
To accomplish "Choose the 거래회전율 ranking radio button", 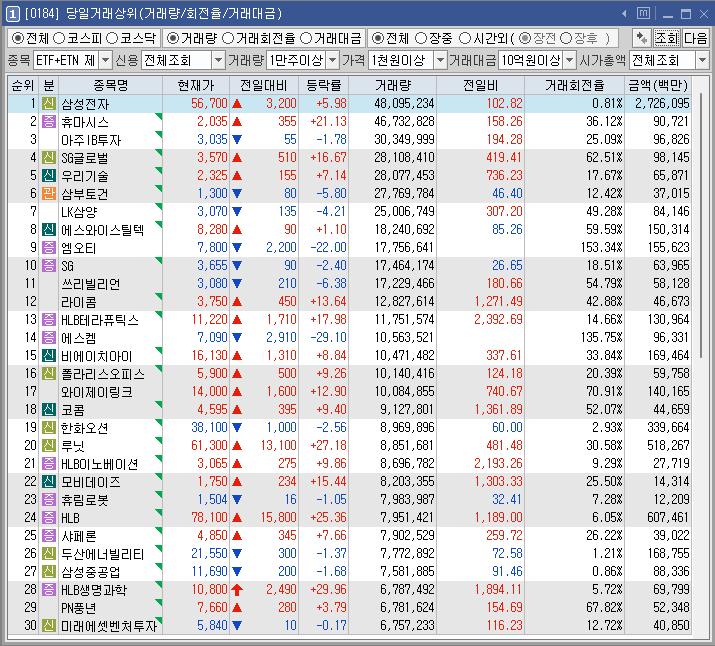I will [228, 38].
